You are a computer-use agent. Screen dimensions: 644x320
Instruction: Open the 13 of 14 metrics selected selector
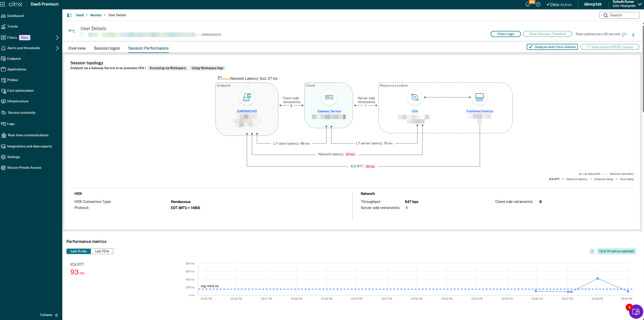click(x=616, y=251)
